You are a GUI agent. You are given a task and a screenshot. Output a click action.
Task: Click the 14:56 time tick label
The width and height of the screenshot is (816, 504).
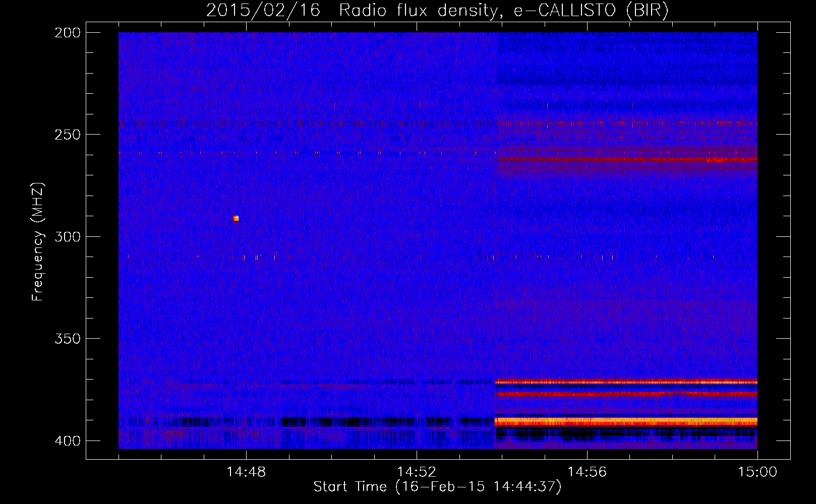click(x=587, y=472)
